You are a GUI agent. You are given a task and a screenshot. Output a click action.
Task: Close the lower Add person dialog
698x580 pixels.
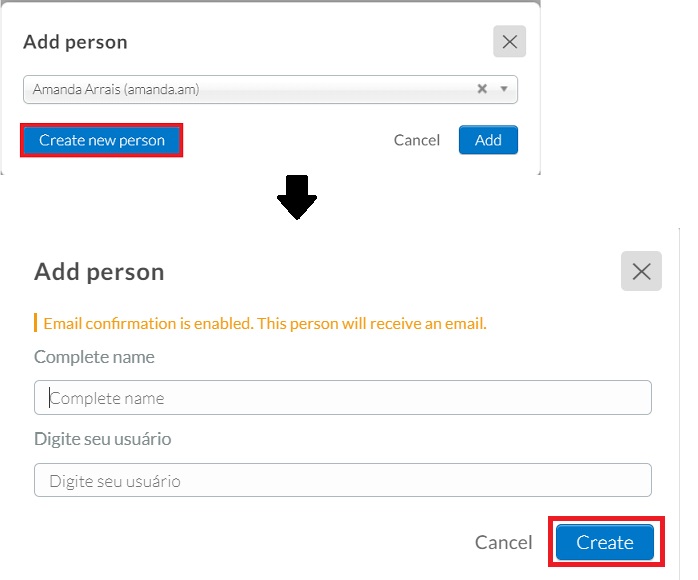pyautogui.click(x=641, y=271)
